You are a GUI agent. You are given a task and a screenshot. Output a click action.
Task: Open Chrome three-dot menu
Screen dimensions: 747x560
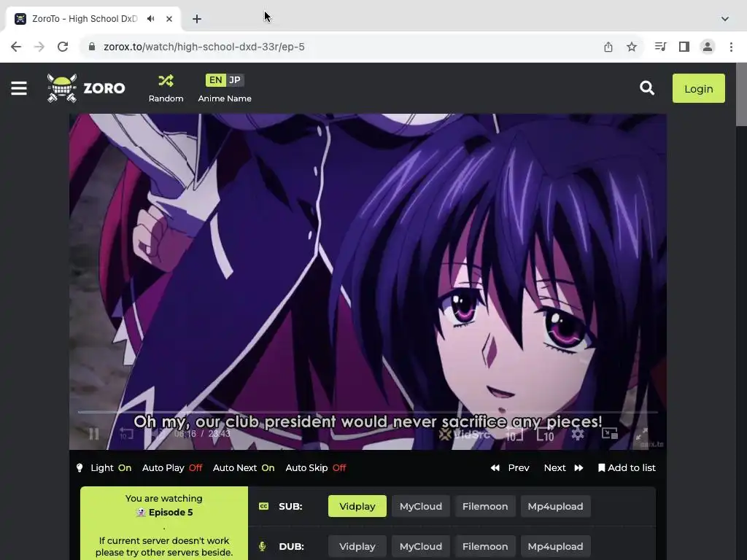tap(731, 47)
